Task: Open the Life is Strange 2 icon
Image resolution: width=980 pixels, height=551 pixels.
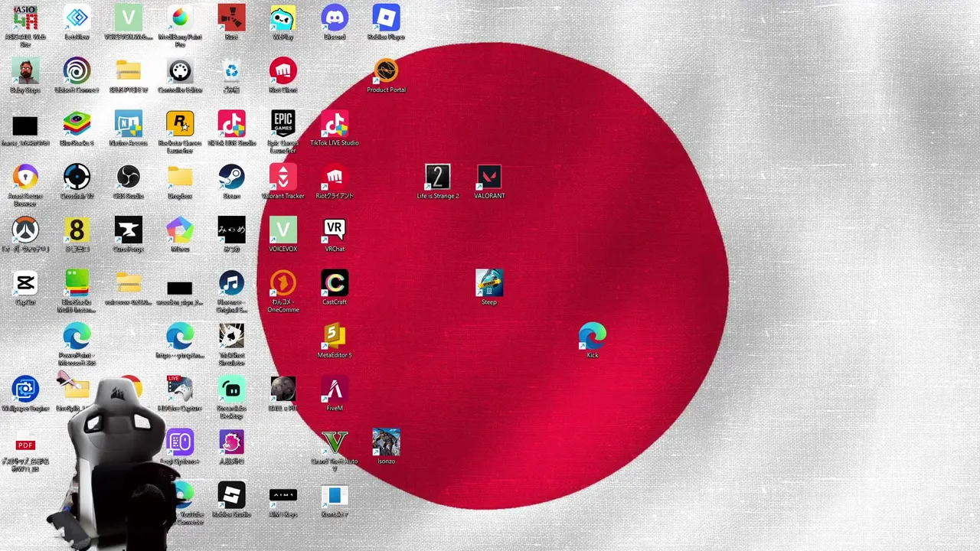Action: pyautogui.click(x=438, y=178)
